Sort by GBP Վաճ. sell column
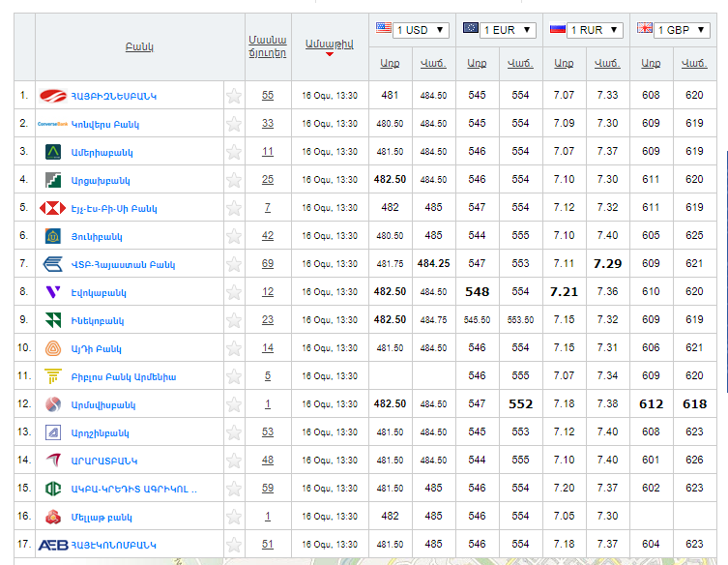The image size is (728, 565). [694, 64]
